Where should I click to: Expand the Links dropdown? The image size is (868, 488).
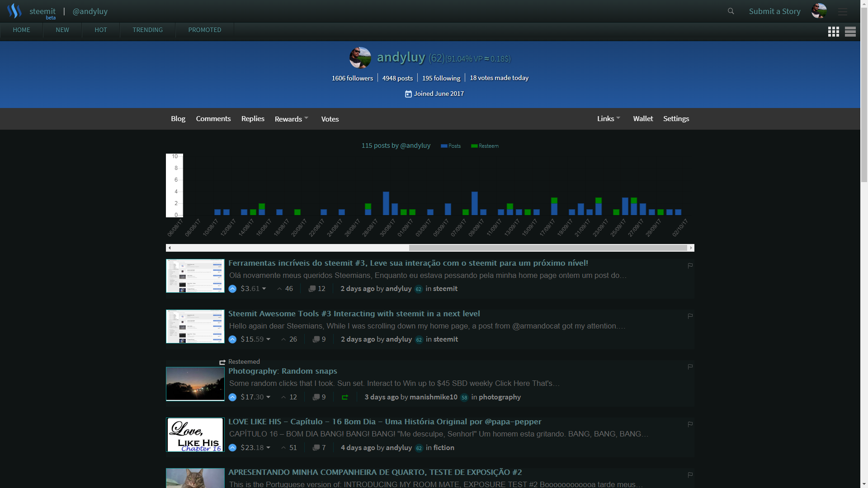(x=609, y=118)
